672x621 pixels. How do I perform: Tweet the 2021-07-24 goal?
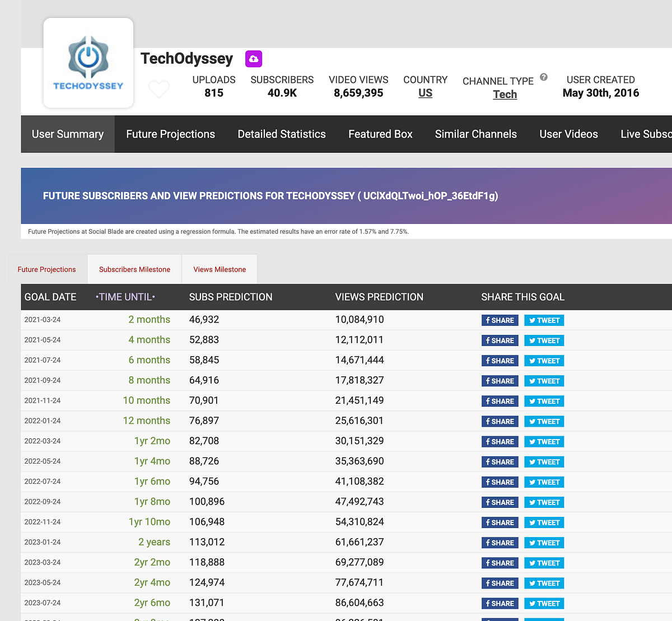544,361
